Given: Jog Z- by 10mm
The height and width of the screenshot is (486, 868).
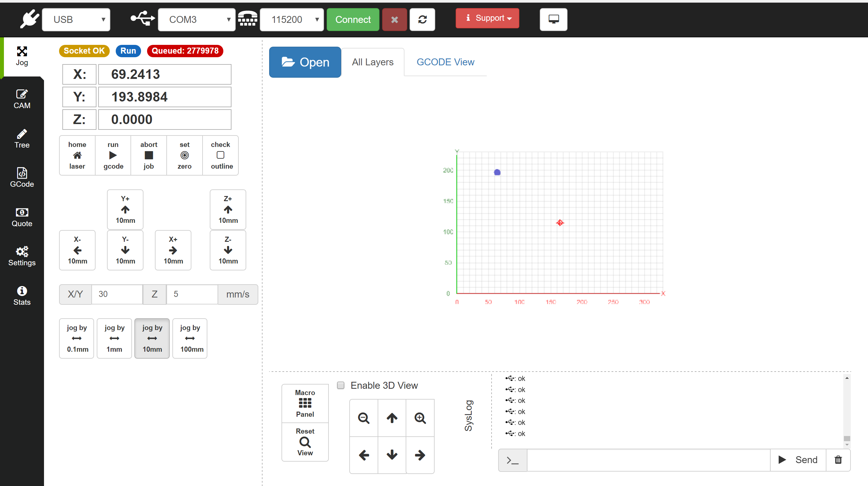Looking at the screenshot, I should pyautogui.click(x=228, y=250).
